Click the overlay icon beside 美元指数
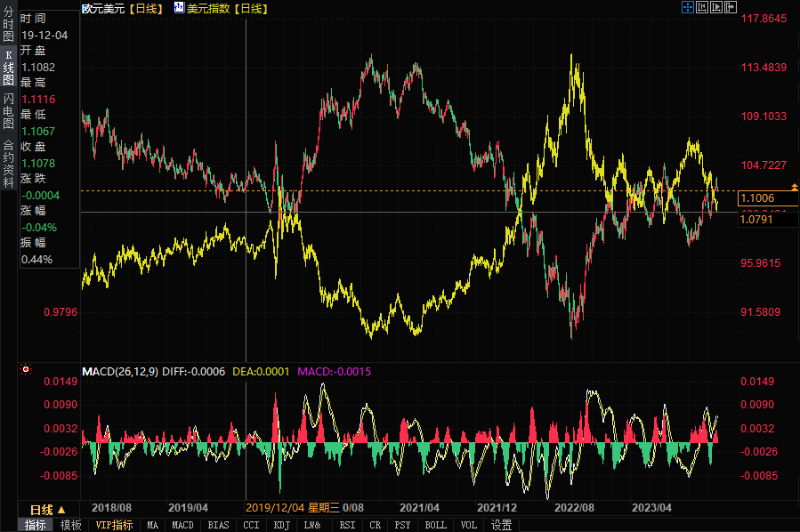This screenshot has height=532, width=800. [179, 7]
